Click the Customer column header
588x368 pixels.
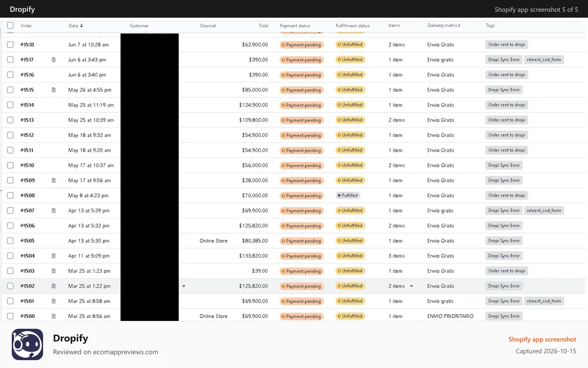tap(139, 26)
